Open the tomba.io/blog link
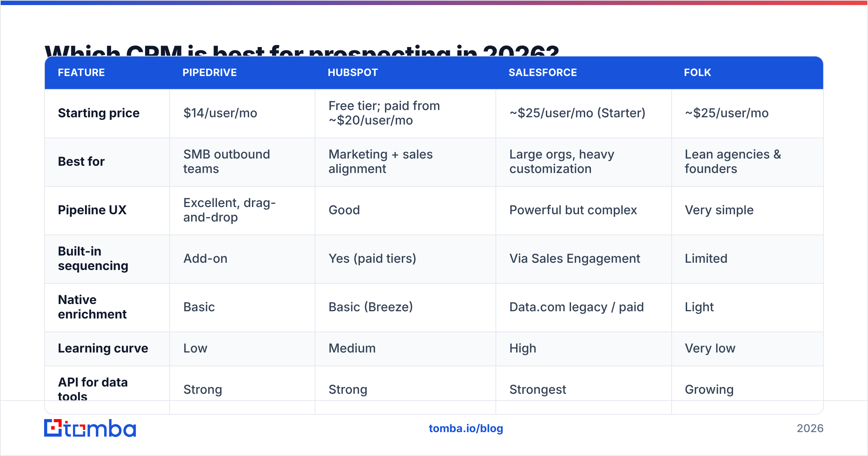Viewport: 868px width, 456px height. pyautogui.click(x=466, y=428)
